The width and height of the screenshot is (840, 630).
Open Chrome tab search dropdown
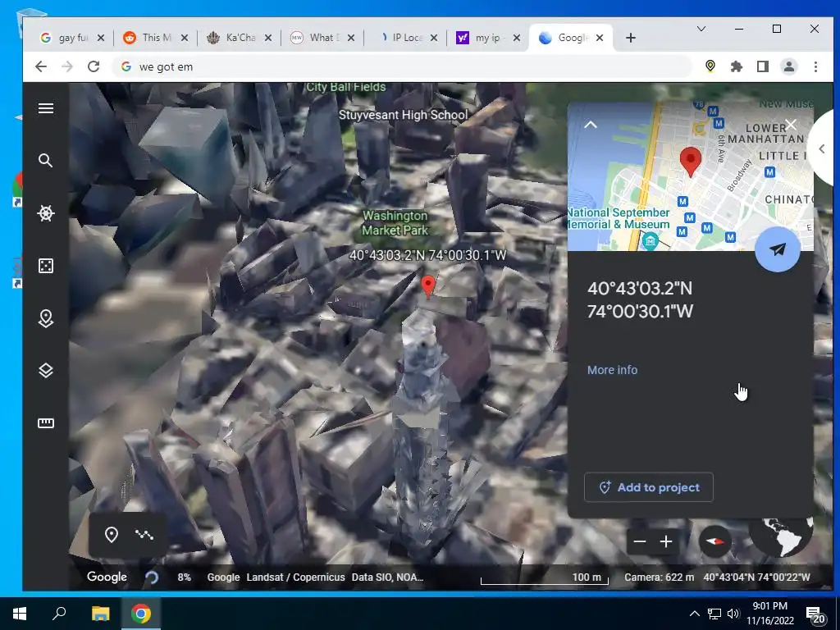coord(701,29)
